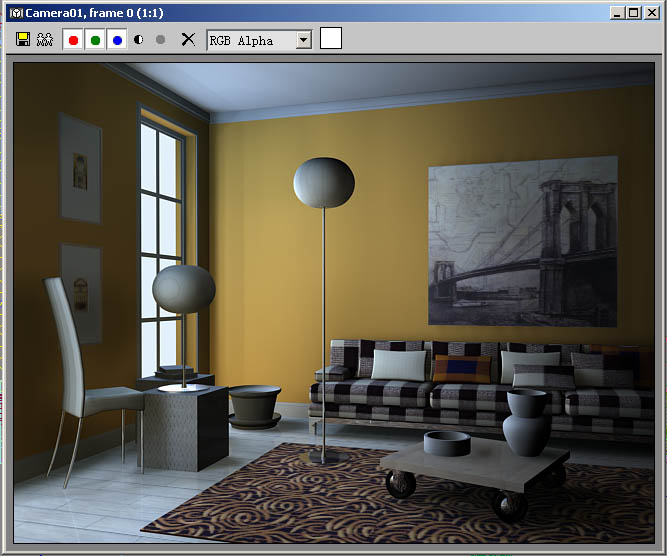Screen dimensions: 667x556
Task: Click the render window system icon
Action: [x=16, y=13]
